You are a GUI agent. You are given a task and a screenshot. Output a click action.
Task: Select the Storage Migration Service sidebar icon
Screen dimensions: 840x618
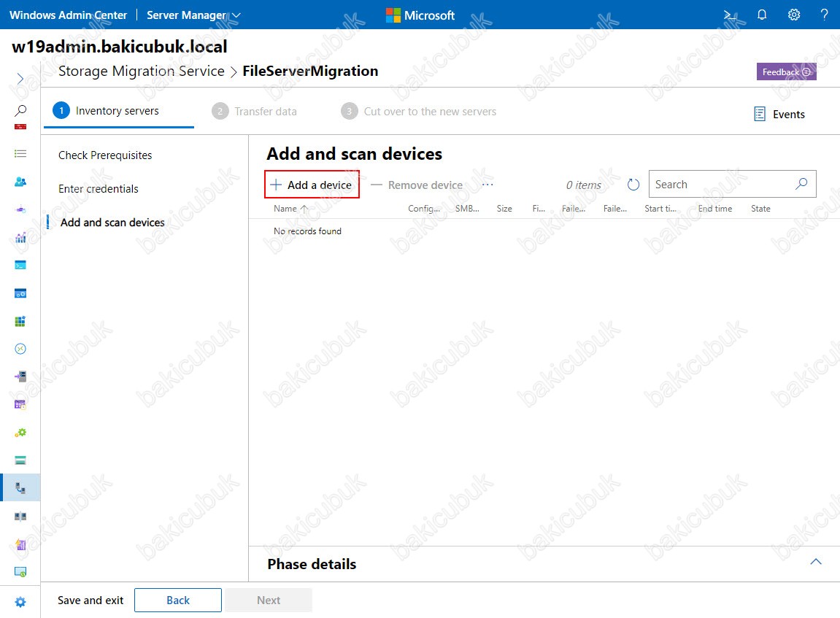tap(20, 488)
